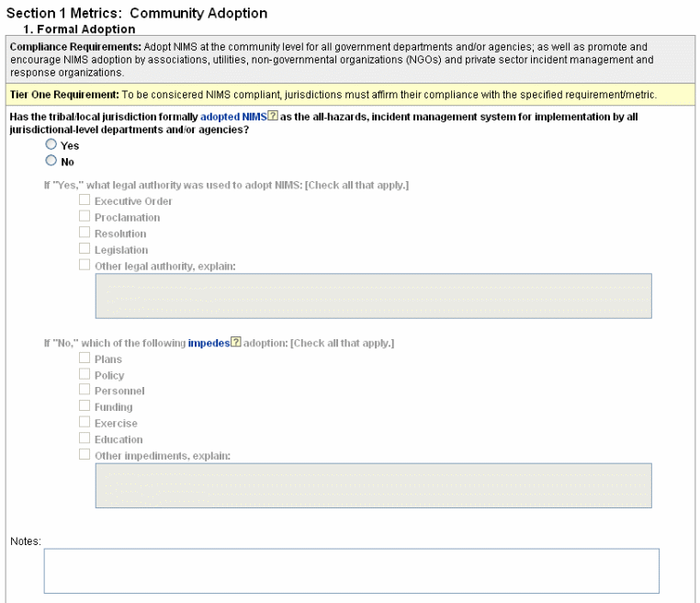Follow the impedes definition link

coord(208,344)
